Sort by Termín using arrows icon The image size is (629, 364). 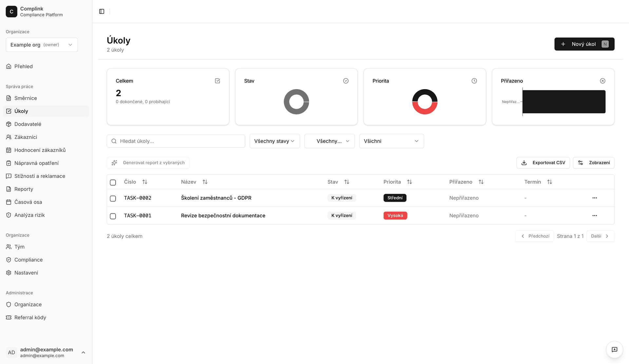pos(550,182)
